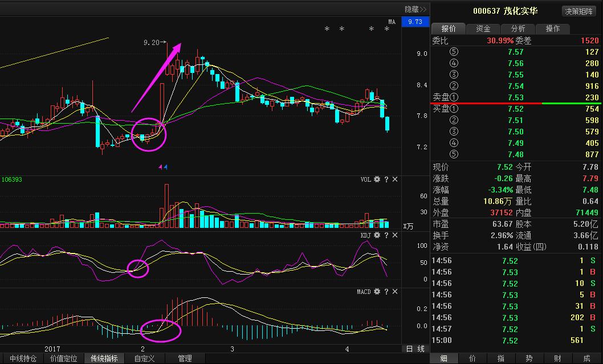This screenshot has height=364, width=603.
Task: Click the 2017 date label on timeline
Action: coord(52,349)
